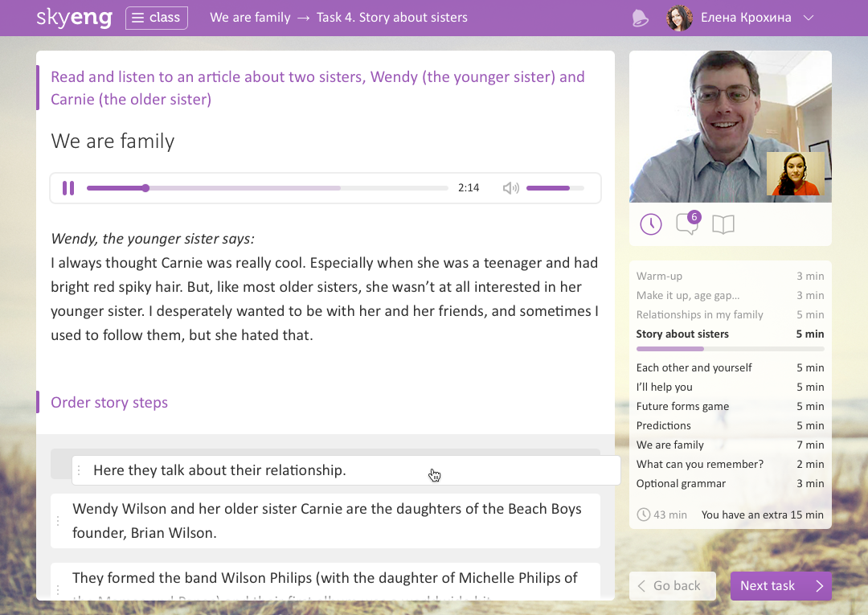Screen dimensions: 868x615
Task: Click drag handle of Wendy Wilson card
Action: click(58, 521)
